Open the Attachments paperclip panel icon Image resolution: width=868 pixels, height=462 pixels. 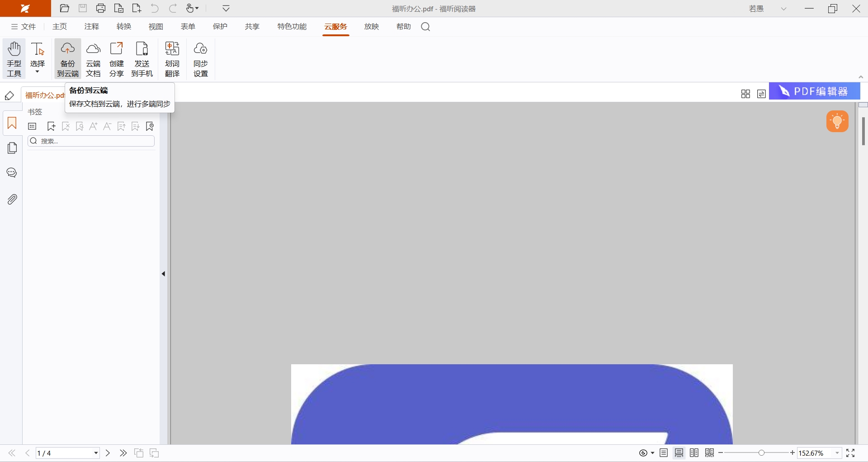(12, 199)
